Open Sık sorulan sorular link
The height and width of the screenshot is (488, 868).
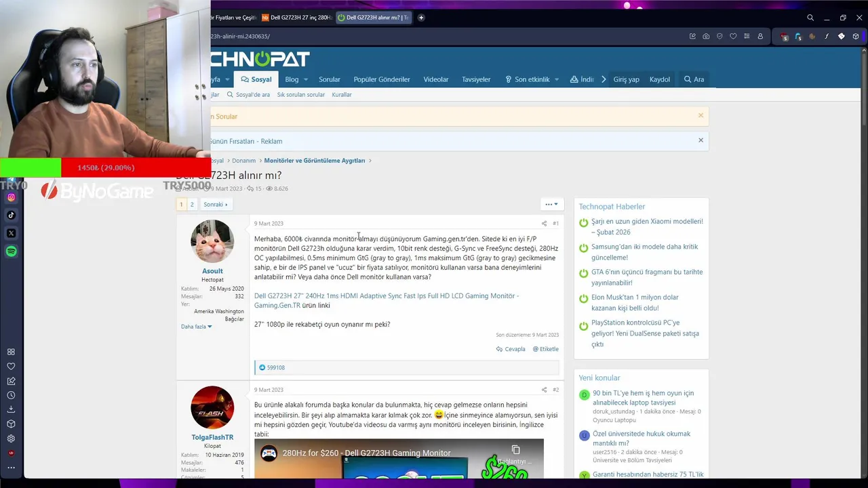[x=301, y=95]
